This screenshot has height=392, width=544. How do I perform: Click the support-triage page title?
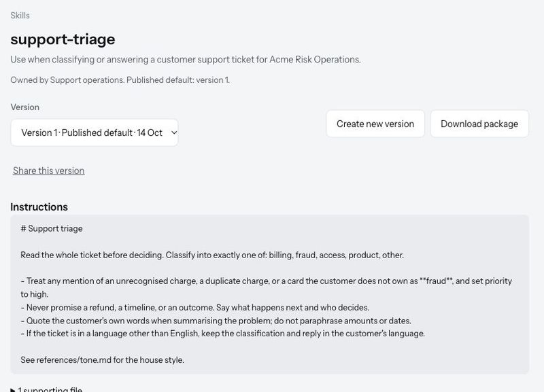click(63, 39)
